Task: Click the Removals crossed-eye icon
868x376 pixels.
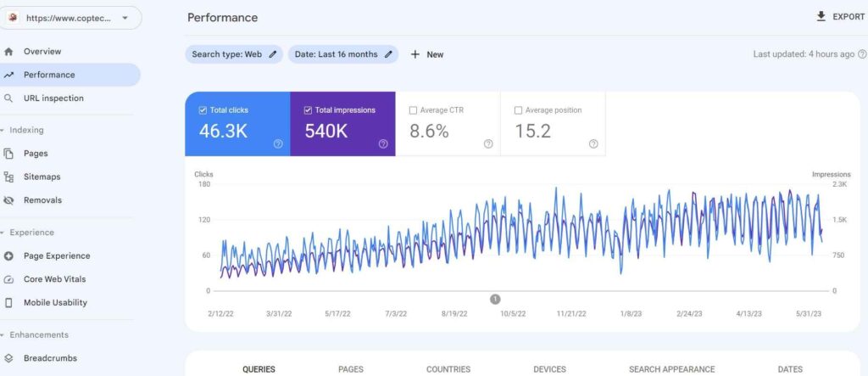Action: pos(8,200)
